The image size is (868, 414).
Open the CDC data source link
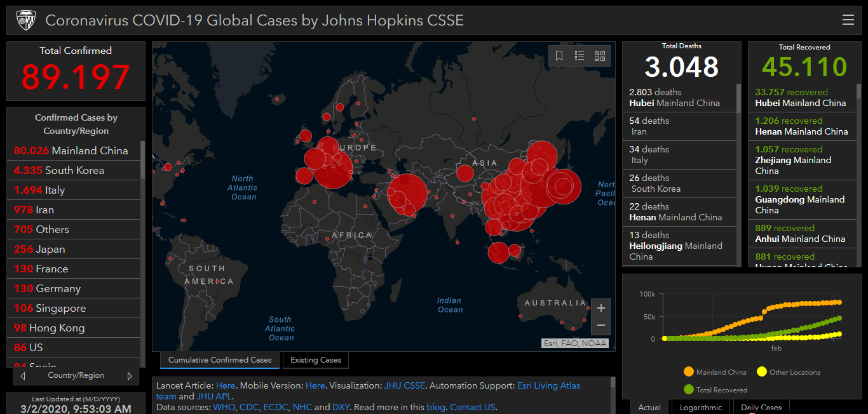pyautogui.click(x=249, y=407)
